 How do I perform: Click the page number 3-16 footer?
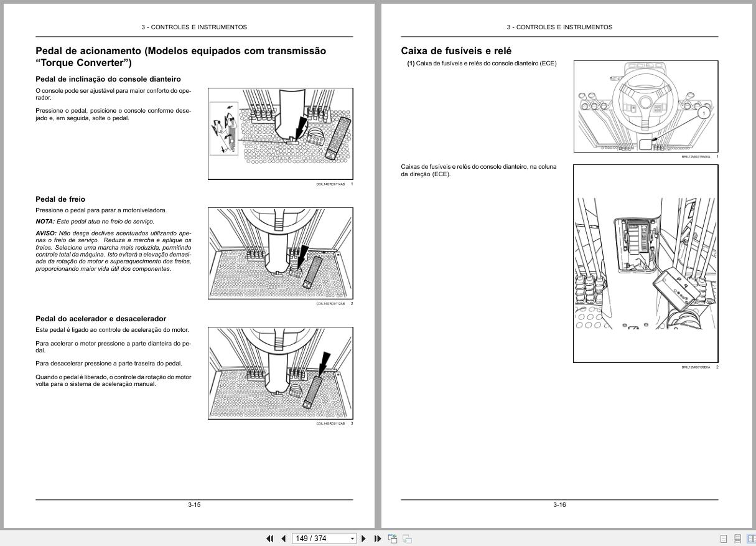click(x=559, y=505)
